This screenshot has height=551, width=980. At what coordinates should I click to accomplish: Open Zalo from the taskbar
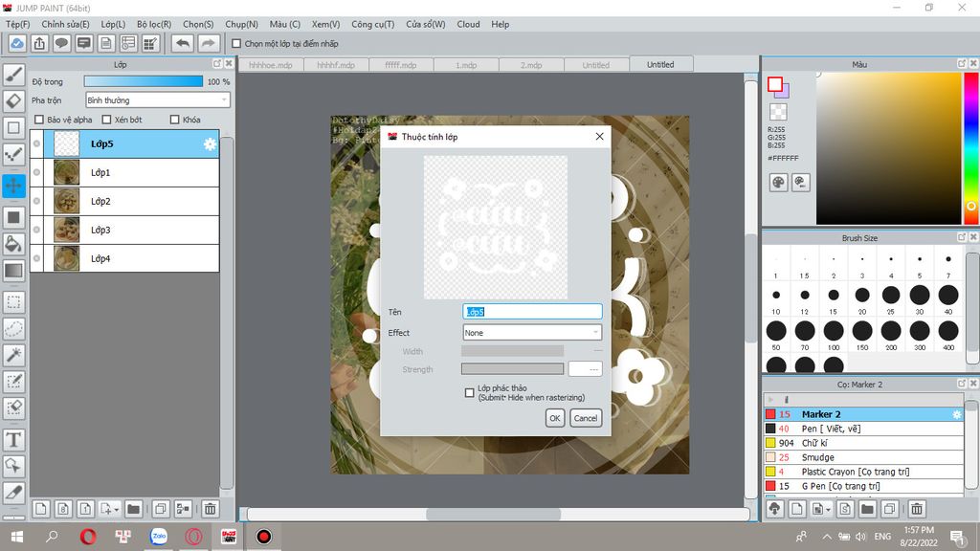(x=159, y=536)
